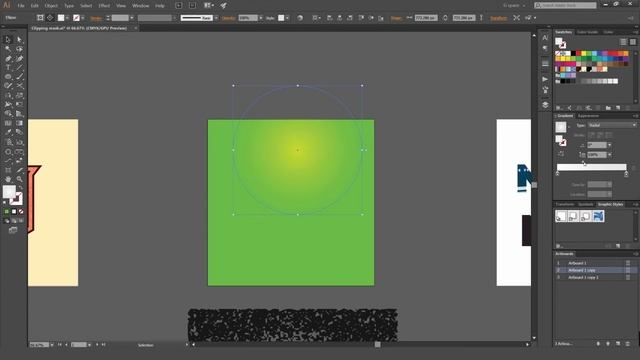Open the Object menu

click(x=51, y=6)
